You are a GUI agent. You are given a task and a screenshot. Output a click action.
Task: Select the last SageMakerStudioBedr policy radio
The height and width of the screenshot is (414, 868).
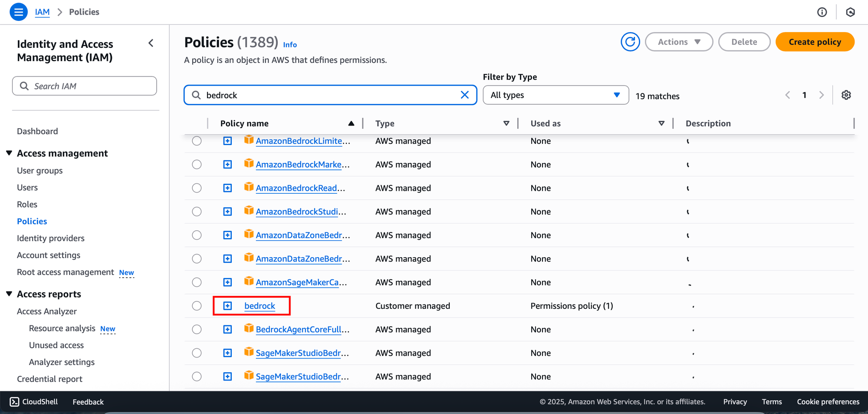pyautogui.click(x=197, y=376)
